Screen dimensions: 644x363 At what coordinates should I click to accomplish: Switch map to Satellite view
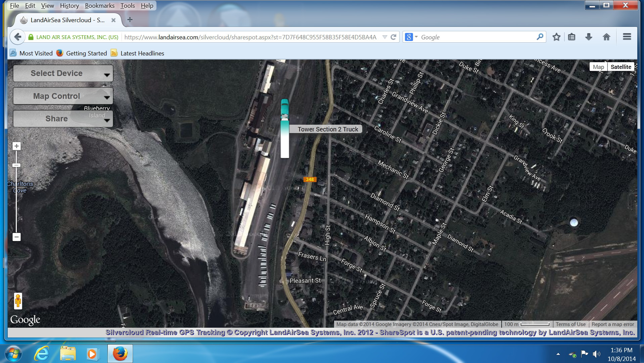point(620,67)
